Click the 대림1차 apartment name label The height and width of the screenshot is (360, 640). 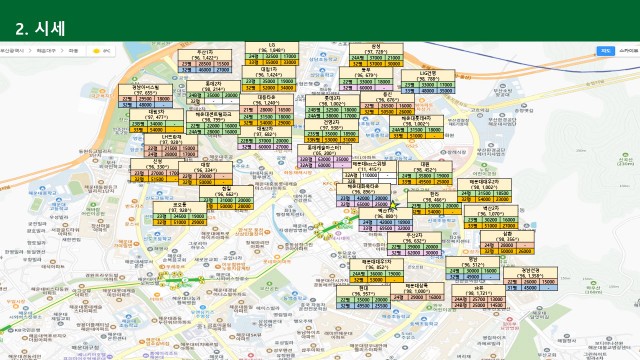pos(269,69)
